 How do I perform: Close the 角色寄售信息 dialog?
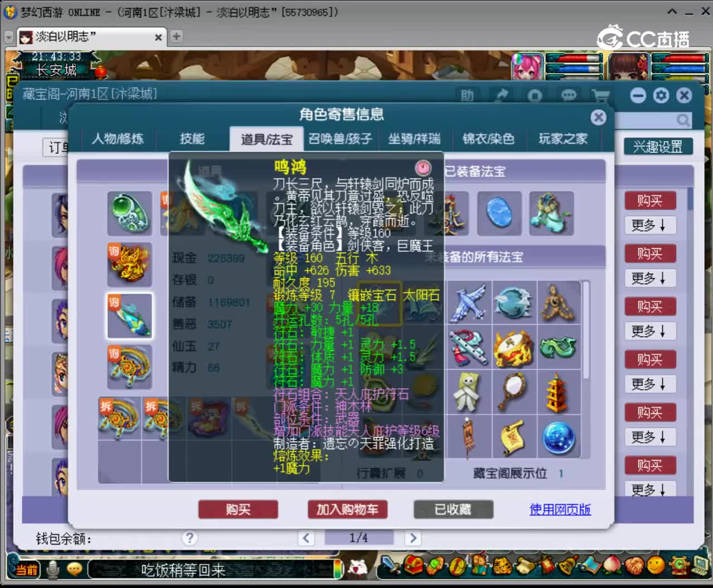tap(598, 117)
